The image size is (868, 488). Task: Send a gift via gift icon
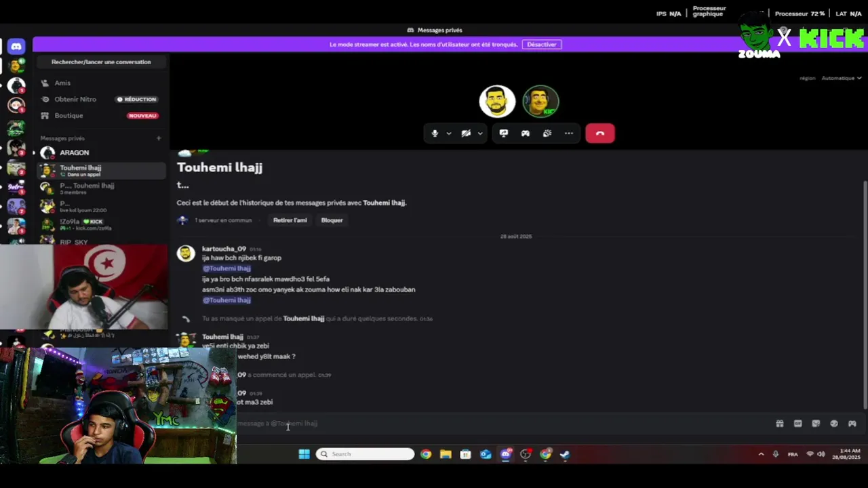click(x=780, y=424)
